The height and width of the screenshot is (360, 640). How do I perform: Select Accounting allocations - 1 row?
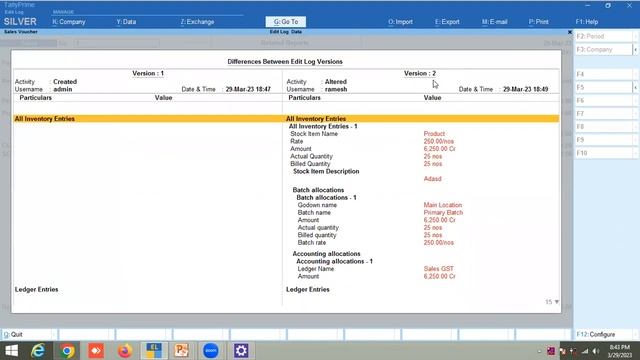tap(334, 261)
